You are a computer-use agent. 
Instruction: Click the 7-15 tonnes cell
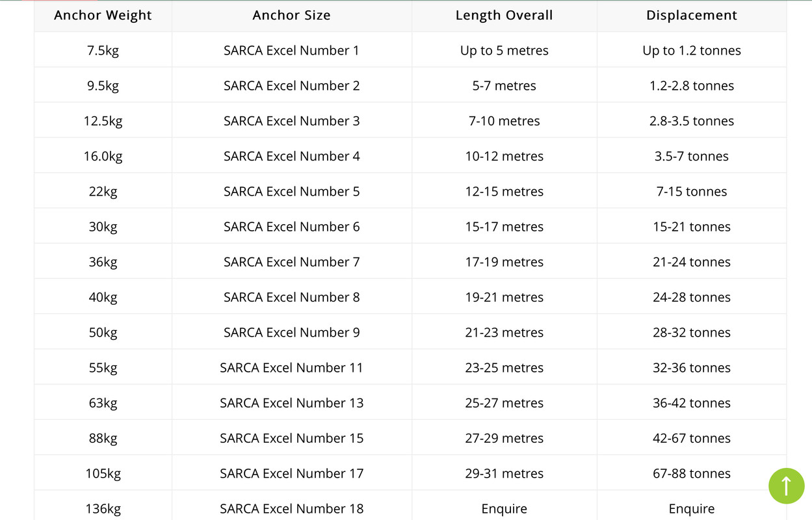pyautogui.click(x=692, y=191)
